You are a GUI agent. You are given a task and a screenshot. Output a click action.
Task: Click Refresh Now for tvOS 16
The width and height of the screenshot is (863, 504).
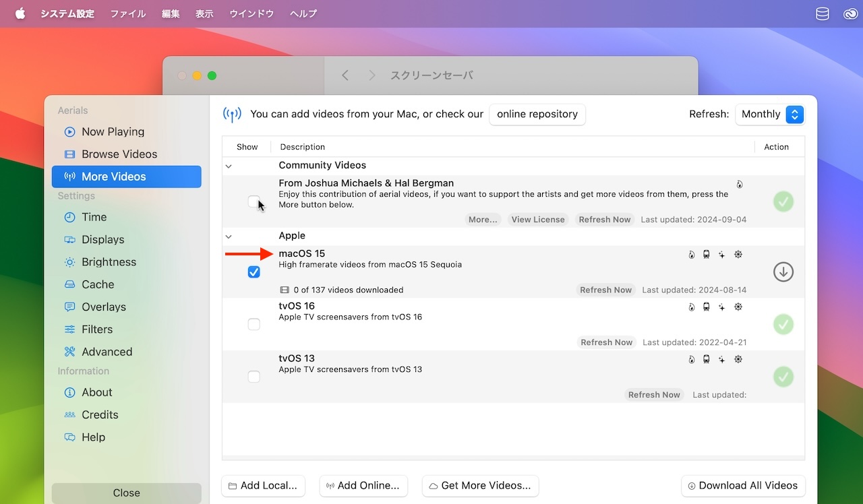coord(607,342)
